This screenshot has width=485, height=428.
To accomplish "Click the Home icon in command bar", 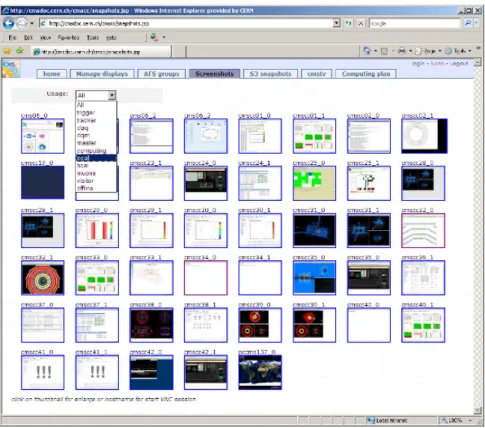I will (367, 51).
